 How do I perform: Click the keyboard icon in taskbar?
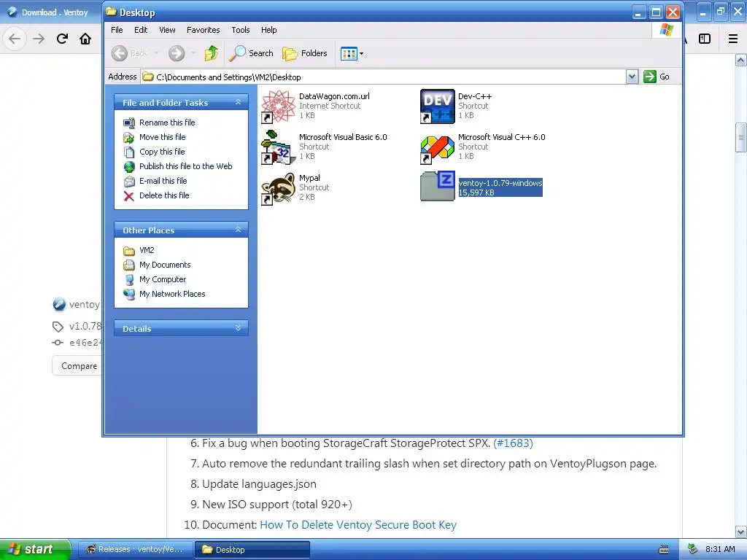pos(664,550)
